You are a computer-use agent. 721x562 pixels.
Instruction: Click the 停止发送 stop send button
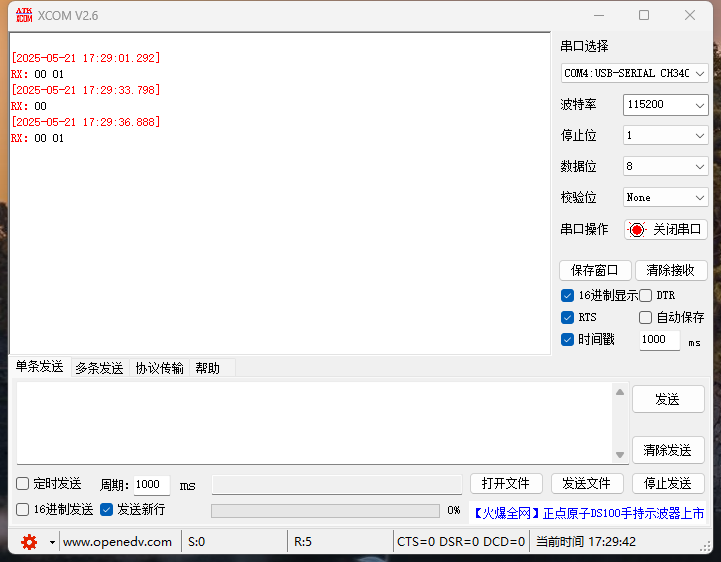[x=668, y=483]
